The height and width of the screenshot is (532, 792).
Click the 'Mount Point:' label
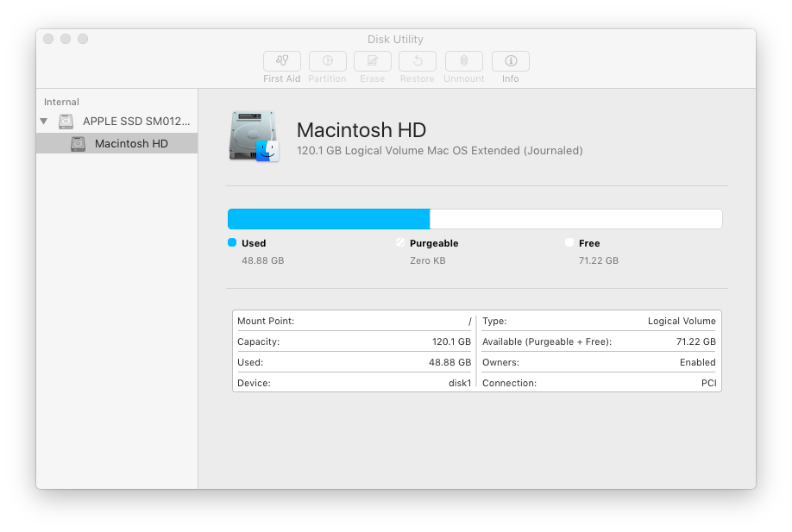(266, 321)
